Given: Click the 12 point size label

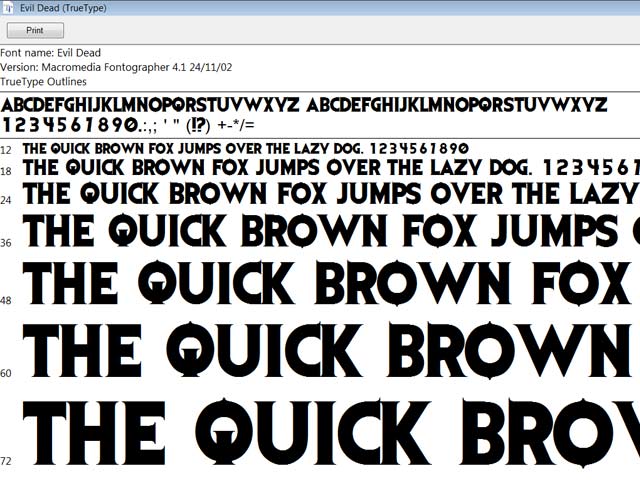Looking at the screenshot, I should click(6, 149).
